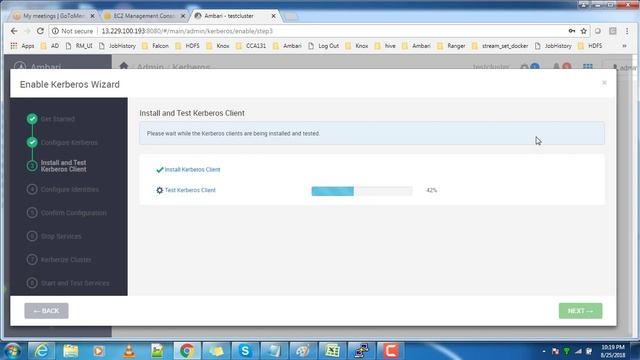Show hidden system tray icons

544,351
